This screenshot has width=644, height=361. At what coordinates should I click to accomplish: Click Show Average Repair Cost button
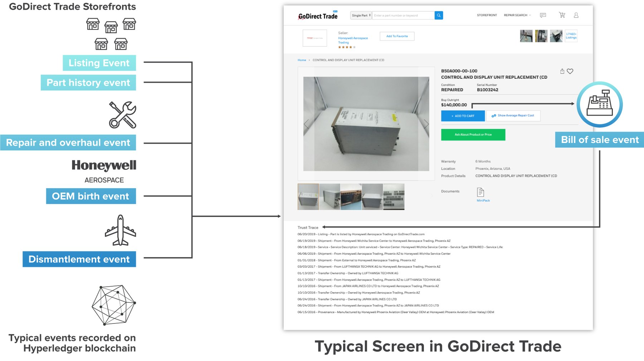point(513,116)
